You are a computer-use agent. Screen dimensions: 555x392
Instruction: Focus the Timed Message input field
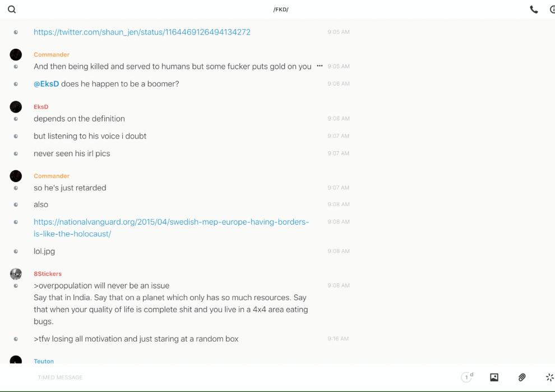point(168,377)
